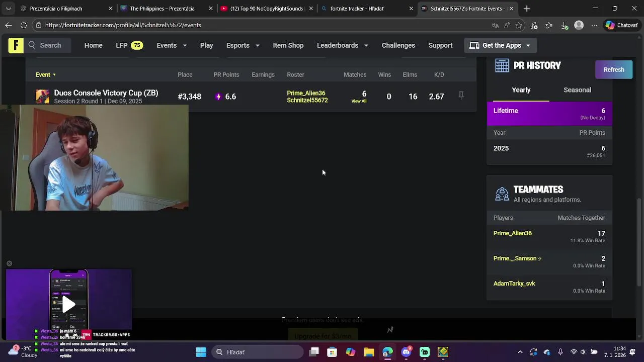The width and height of the screenshot is (644, 362).
Task: Click the Hľadať taskbar search box
Action: [x=257, y=352]
